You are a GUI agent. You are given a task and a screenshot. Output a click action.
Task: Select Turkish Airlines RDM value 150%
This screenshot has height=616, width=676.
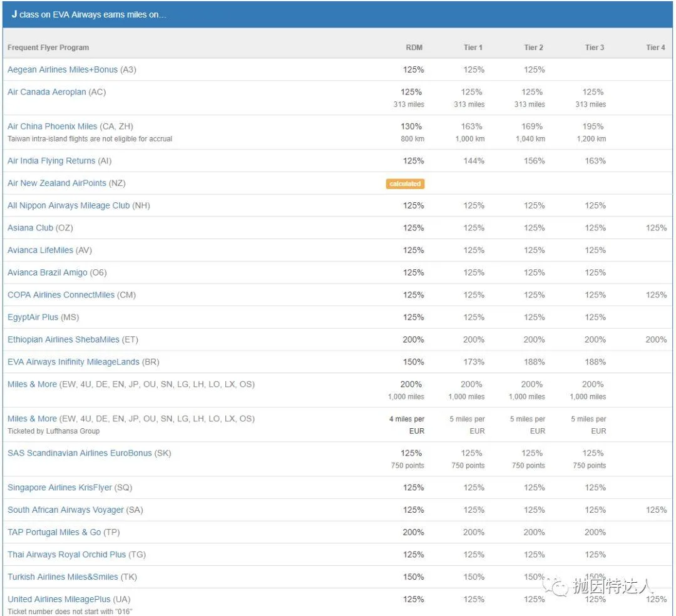(x=414, y=577)
